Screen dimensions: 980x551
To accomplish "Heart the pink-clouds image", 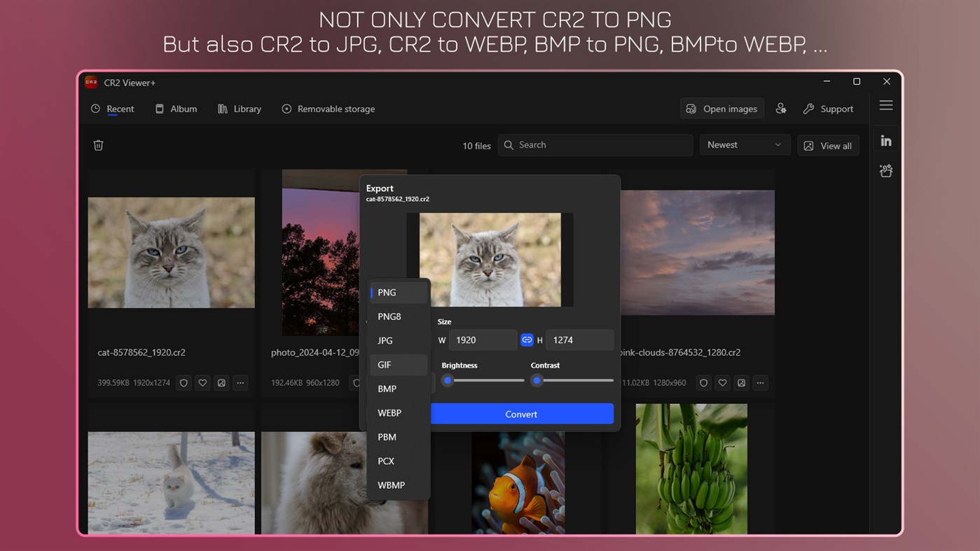I will 722,383.
